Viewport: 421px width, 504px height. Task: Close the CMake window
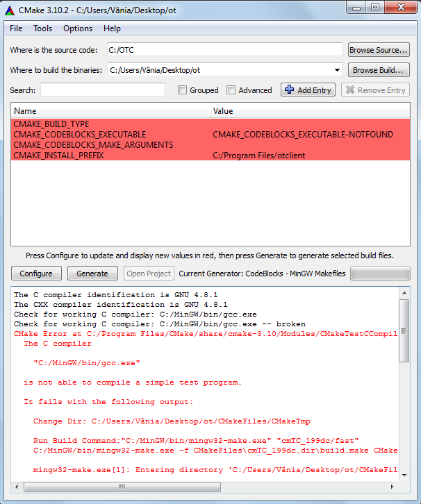[401, 7]
